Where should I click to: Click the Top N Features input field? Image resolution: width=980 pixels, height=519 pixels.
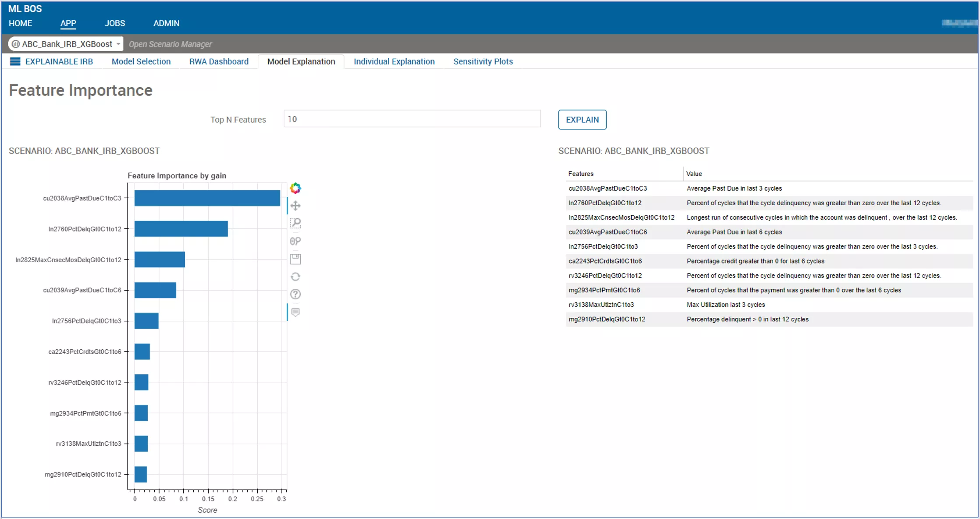coord(412,119)
